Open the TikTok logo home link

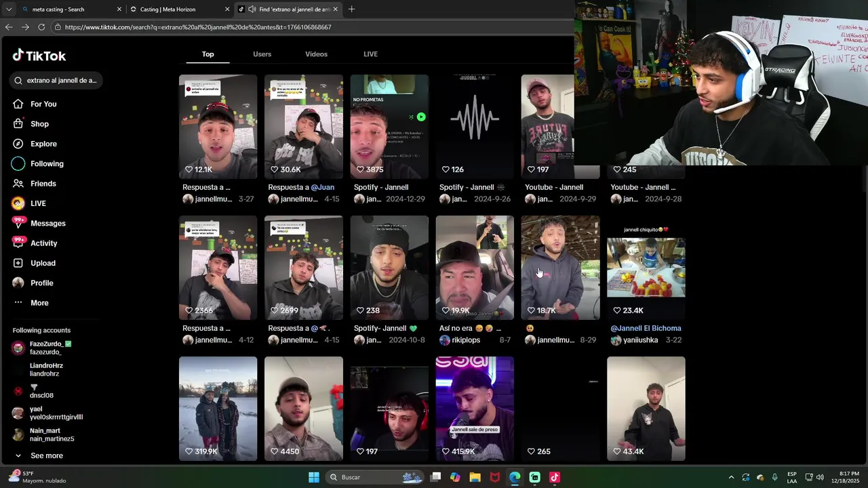39,56
